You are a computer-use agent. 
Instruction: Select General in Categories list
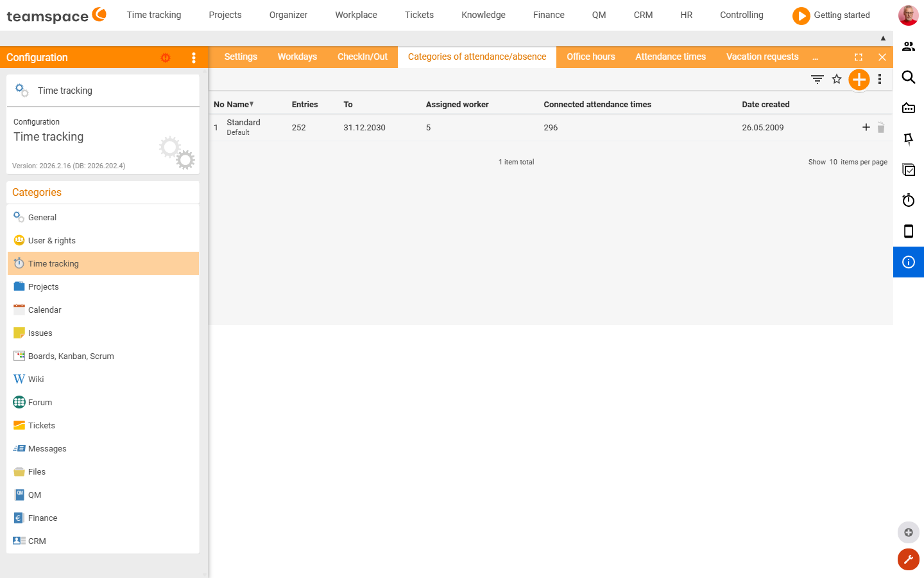(x=103, y=217)
